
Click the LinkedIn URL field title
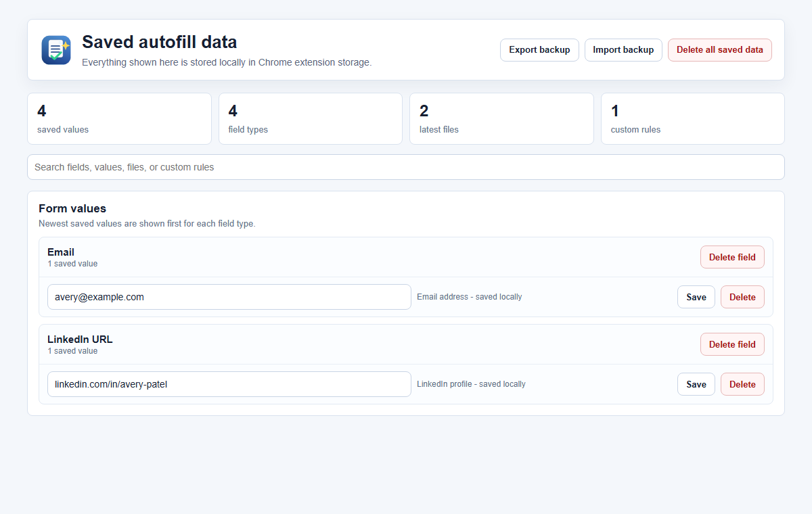[x=80, y=340]
